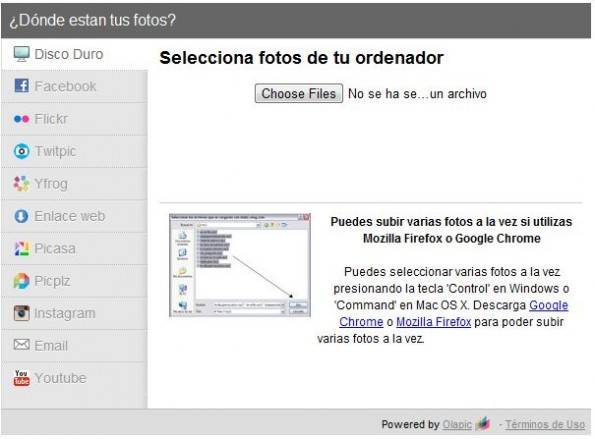Image resolution: width=595 pixels, height=439 pixels.
Task: Click the Flickr dots icon
Action: click(x=21, y=119)
